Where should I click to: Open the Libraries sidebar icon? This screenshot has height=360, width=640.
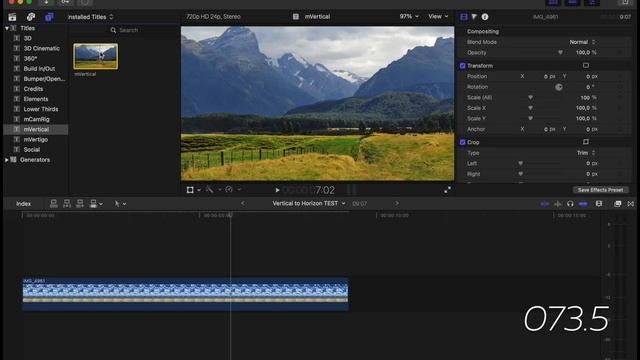(12, 17)
